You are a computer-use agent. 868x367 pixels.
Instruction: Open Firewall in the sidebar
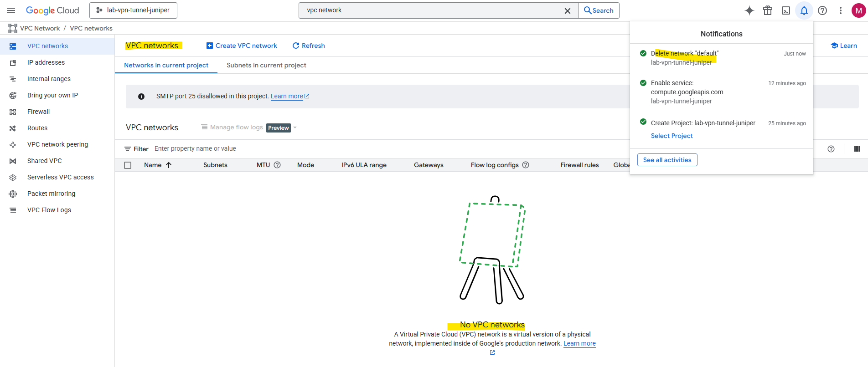click(57, 112)
